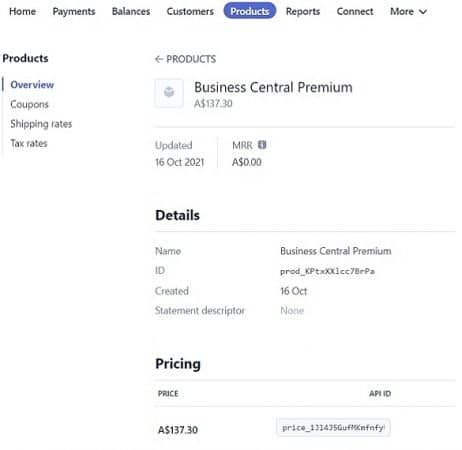Open Tax rates in the sidebar
The width and height of the screenshot is (462, 450).
pos(29,143)
